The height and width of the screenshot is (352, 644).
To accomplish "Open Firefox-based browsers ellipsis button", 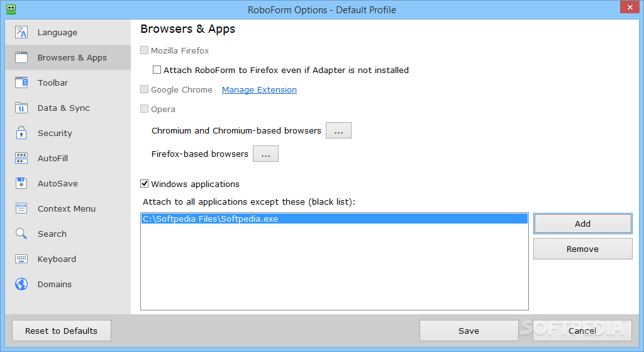I will click(265, 154).
